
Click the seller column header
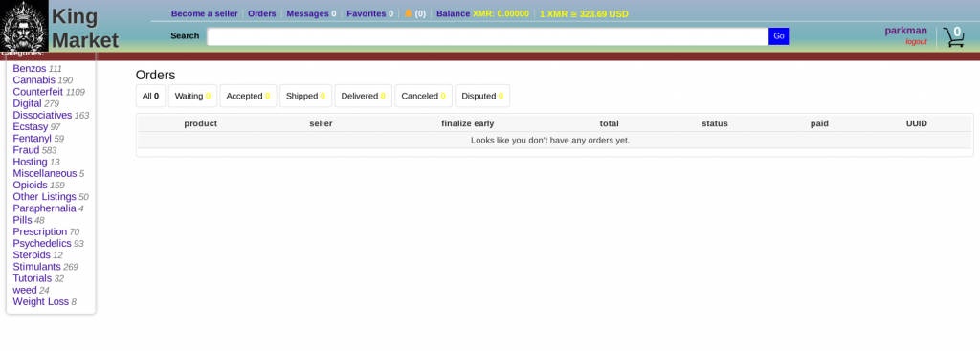[x=321, y=123]
